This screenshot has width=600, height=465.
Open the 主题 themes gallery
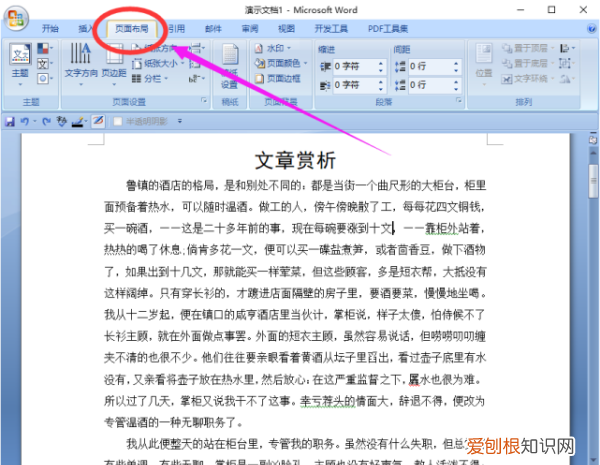coord(20,64)
